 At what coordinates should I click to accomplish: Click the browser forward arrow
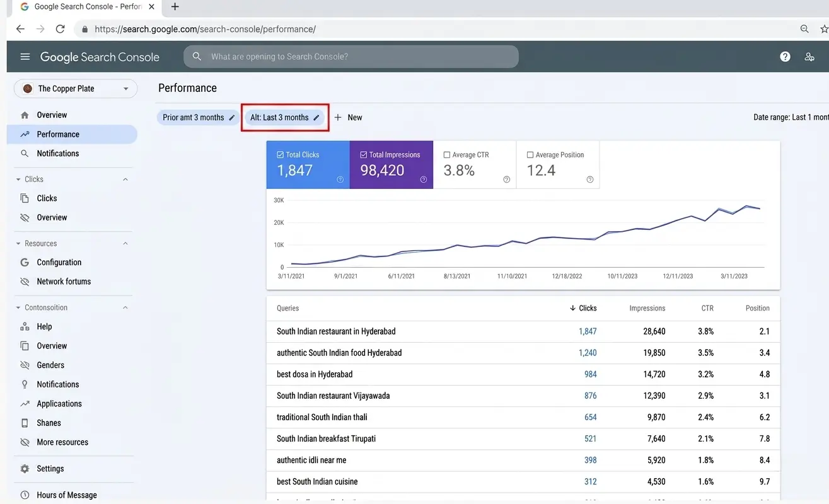click(x=40, y=29)
